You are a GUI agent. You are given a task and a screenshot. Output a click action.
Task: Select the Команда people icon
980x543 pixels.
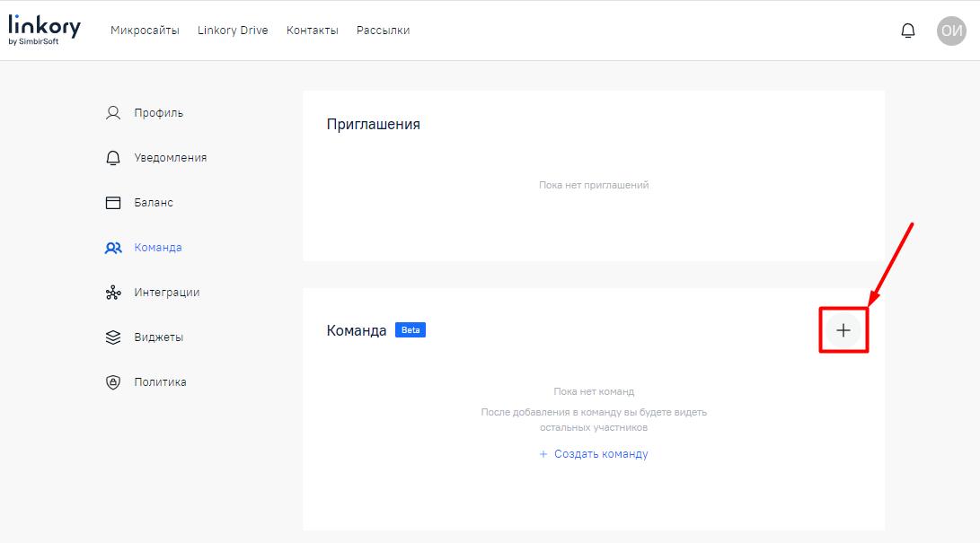(112, 247)
